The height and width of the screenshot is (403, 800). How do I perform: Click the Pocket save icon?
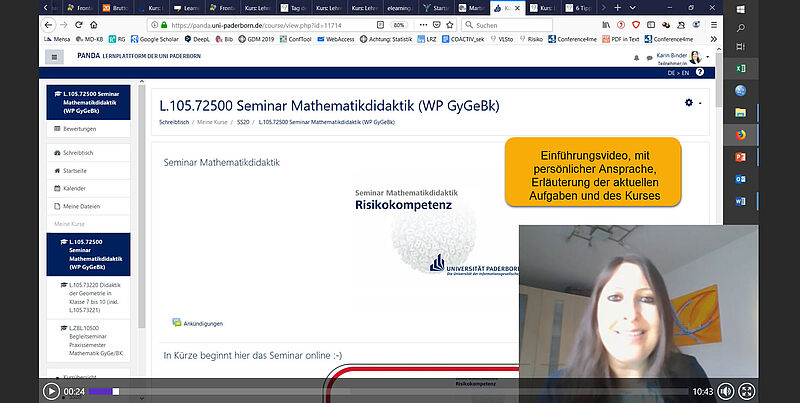[x=437, y=25]
